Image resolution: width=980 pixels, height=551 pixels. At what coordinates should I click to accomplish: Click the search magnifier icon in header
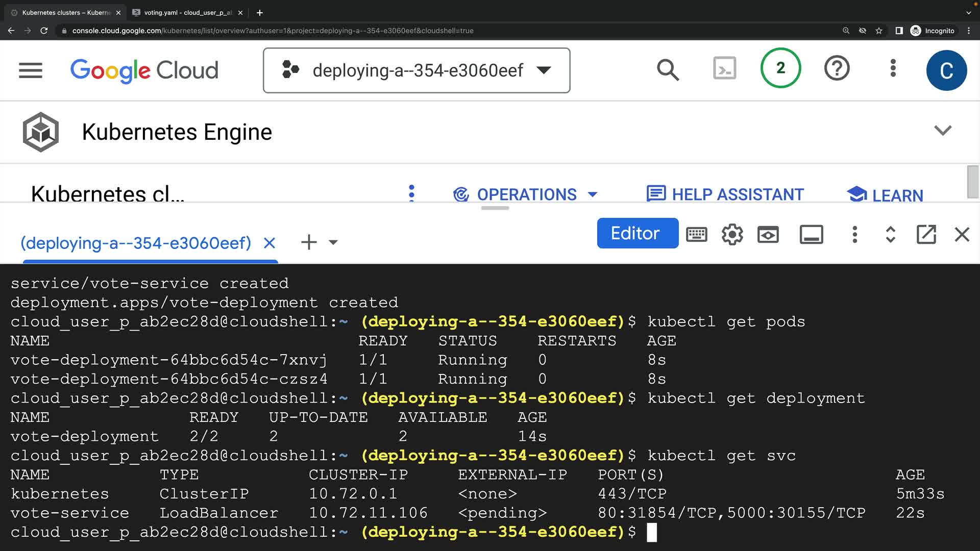tap(668, 70)
